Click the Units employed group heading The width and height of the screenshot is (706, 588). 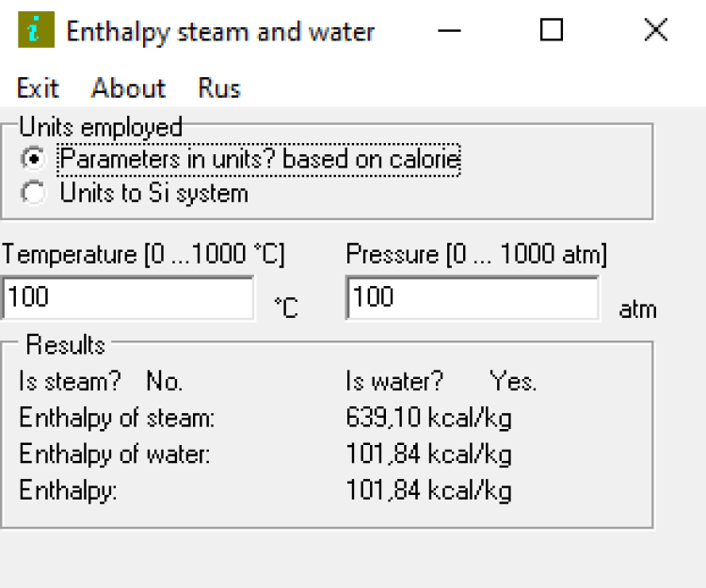tap(100, 127)
